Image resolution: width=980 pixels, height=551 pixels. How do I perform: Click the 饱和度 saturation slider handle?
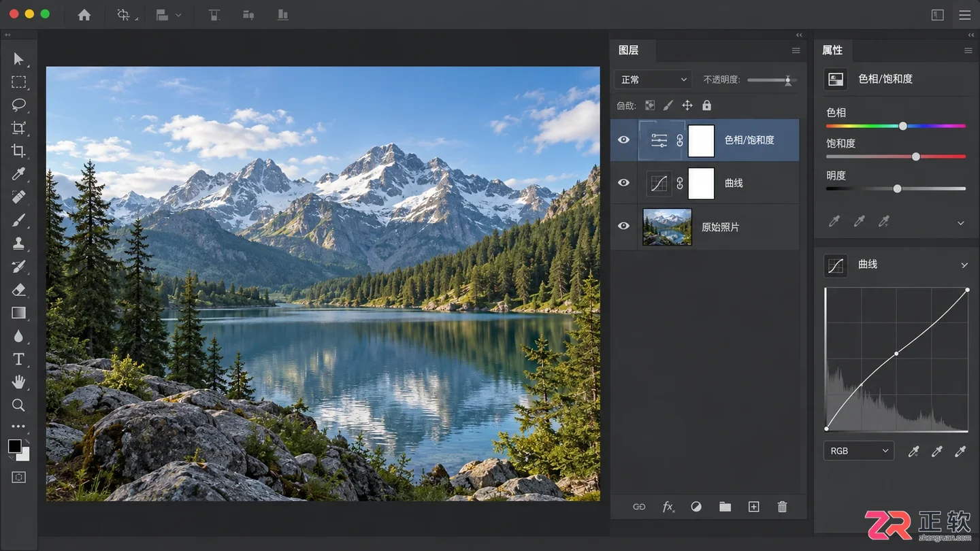(916, 156)
